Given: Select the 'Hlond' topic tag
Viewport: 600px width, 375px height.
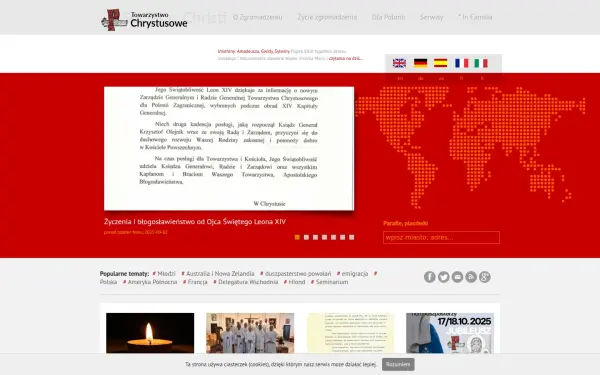Looking at the screenshot, I should point(295,282).
